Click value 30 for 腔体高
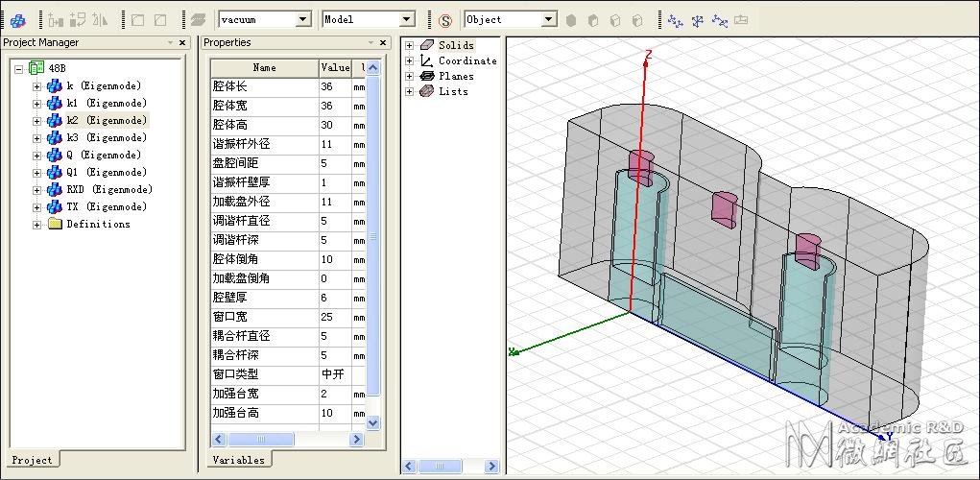The image size is (980, 480). click(x=334, y=125)
